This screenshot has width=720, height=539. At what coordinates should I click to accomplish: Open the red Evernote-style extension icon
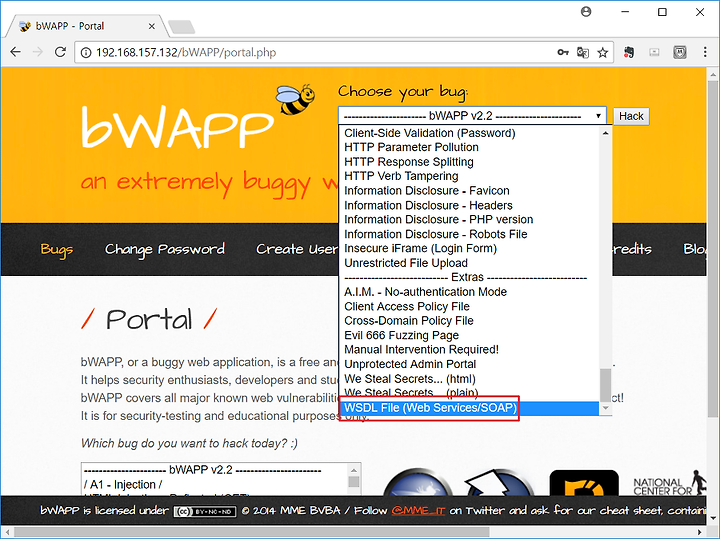click(x=629, y=52)
